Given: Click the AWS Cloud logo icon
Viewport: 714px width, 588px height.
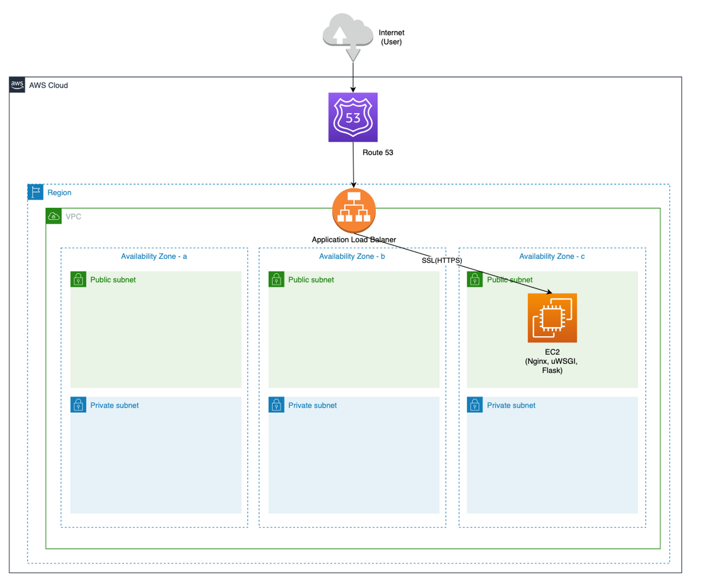Looking at the screenshot, I should coord(17,85).
